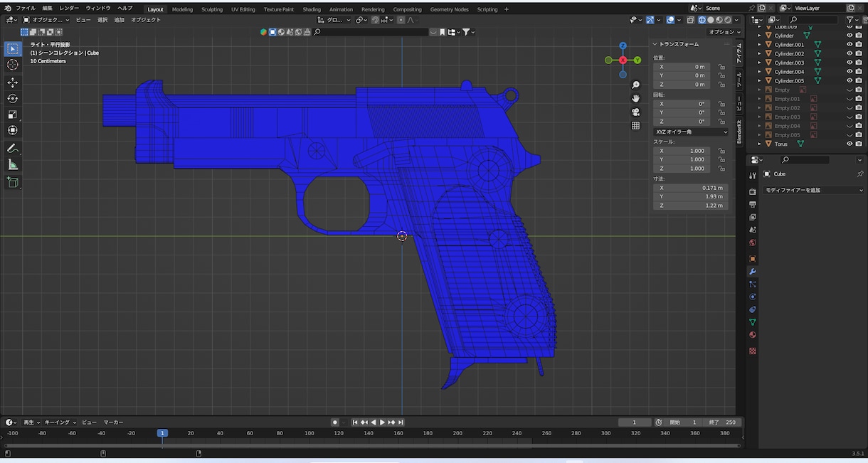Select the 3D Cursor tool
The height and width of the screenshot is (463, 868).
[13, 65]
